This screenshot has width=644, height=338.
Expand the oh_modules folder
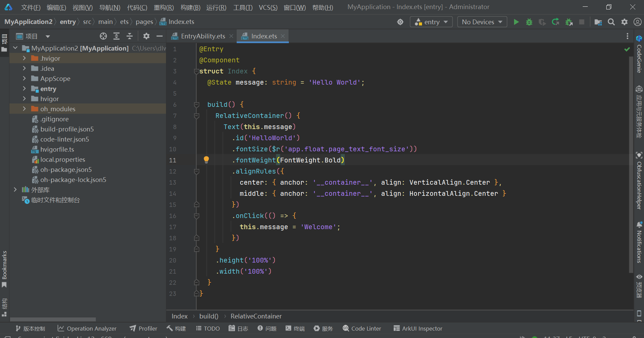click(24, 109)
